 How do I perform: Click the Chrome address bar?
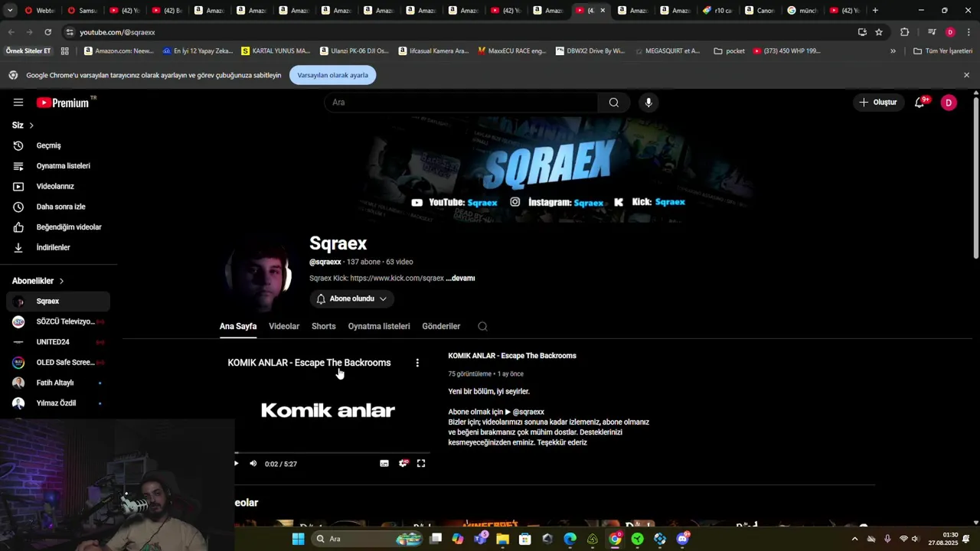click(x=459, y=32)
